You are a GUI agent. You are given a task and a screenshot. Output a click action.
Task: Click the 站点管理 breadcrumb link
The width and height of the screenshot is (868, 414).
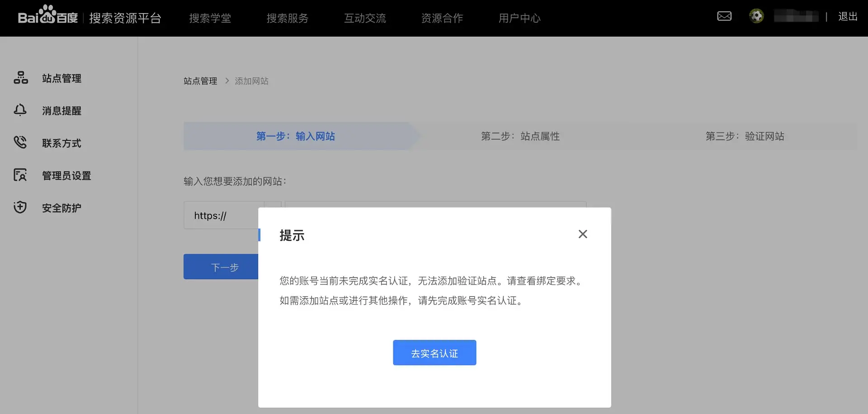(200, 81)
